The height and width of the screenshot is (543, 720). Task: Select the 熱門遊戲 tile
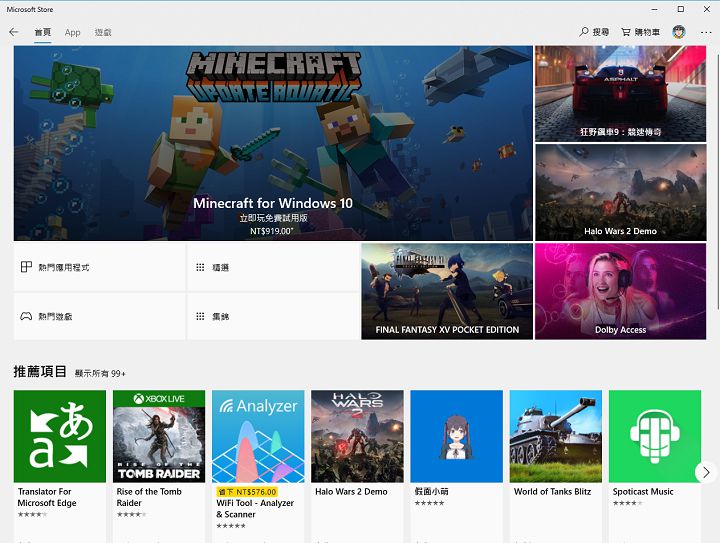coord(100,316)
